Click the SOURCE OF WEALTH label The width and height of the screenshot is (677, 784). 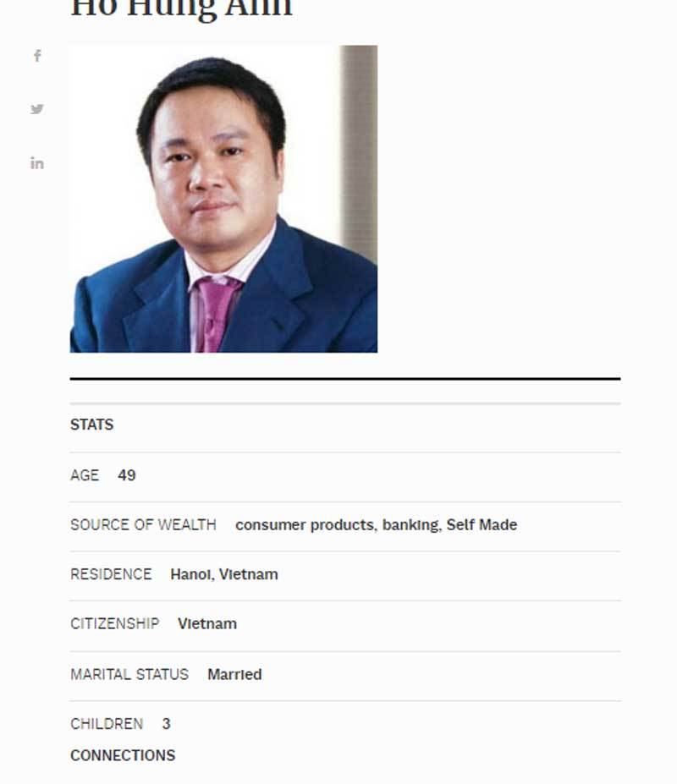[x=144, y=524]
